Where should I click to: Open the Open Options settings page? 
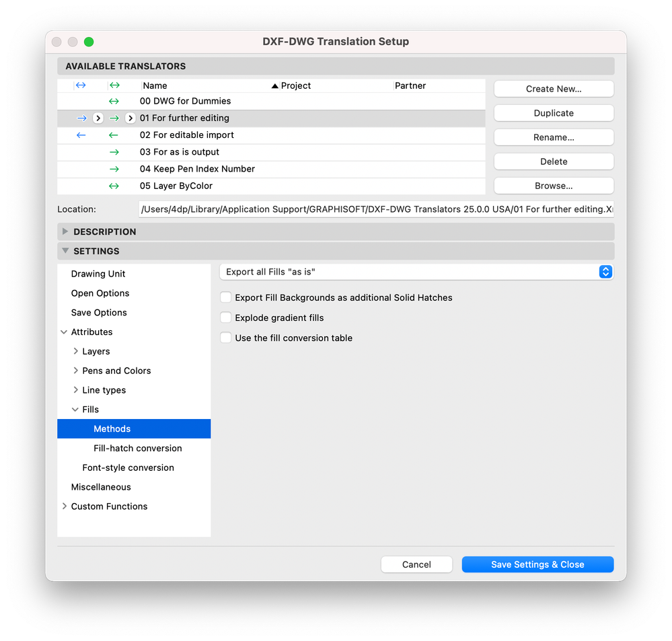coord(100,293)
